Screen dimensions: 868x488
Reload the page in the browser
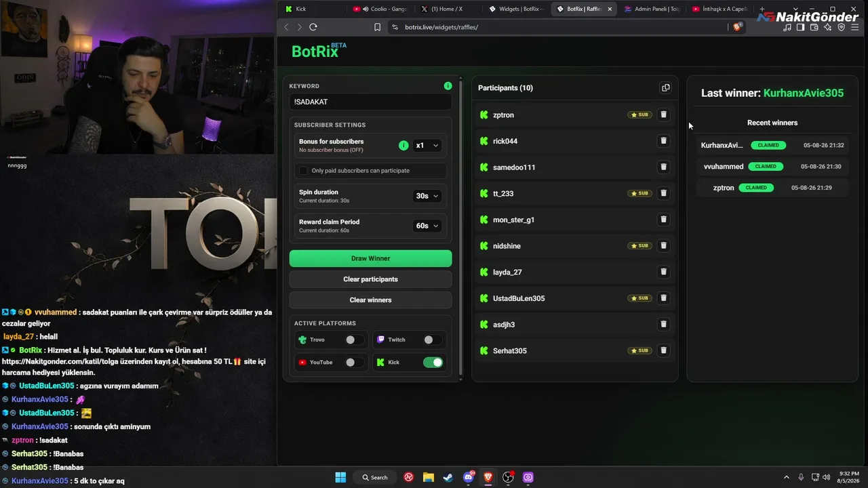[313, 27]
